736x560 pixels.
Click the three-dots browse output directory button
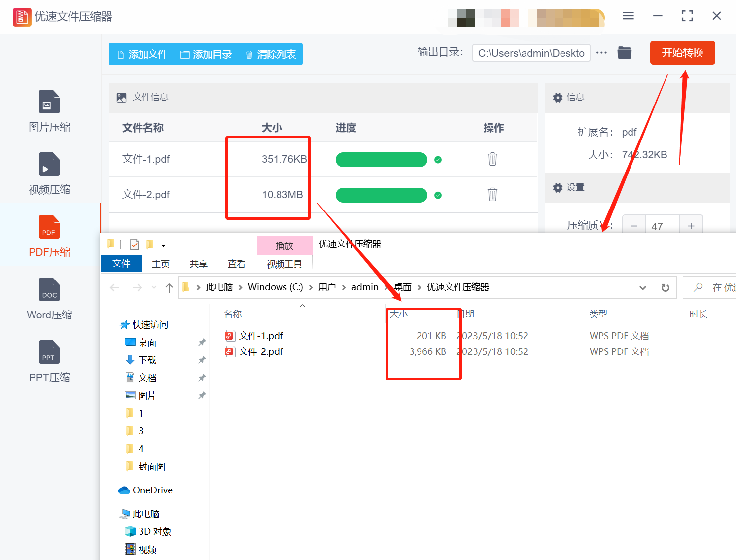(601, 53)
